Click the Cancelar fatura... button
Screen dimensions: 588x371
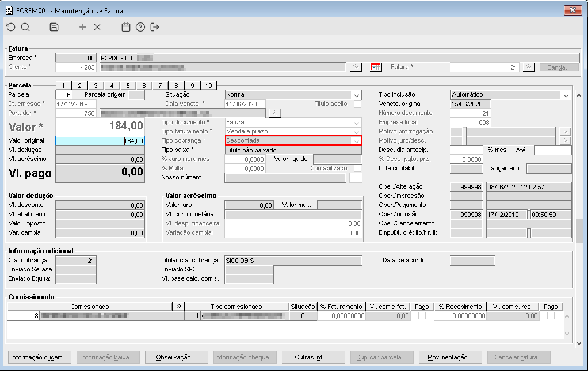pyautogui.click(x=518, y=357)
